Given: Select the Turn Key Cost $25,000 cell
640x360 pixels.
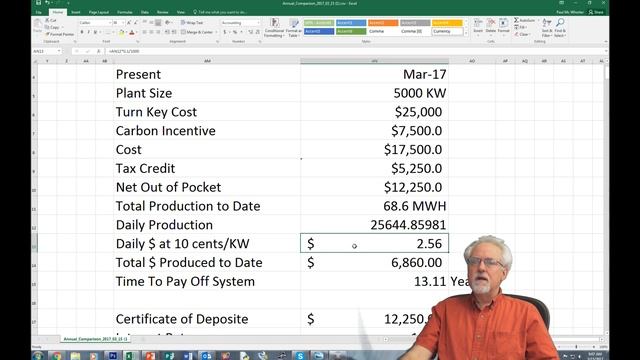Looking at the screenshot, I should tap(374, 112).
